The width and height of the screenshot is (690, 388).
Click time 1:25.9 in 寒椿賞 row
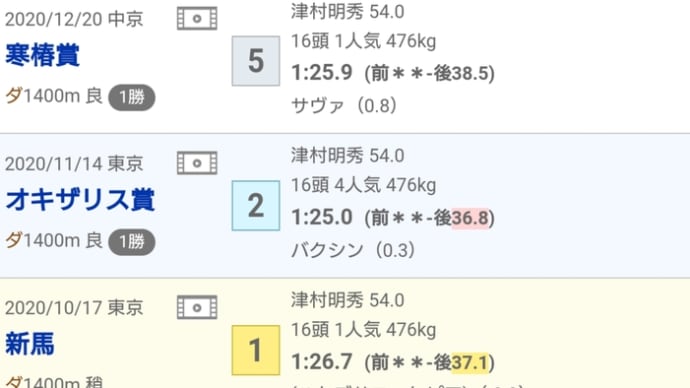pos(322,73)
